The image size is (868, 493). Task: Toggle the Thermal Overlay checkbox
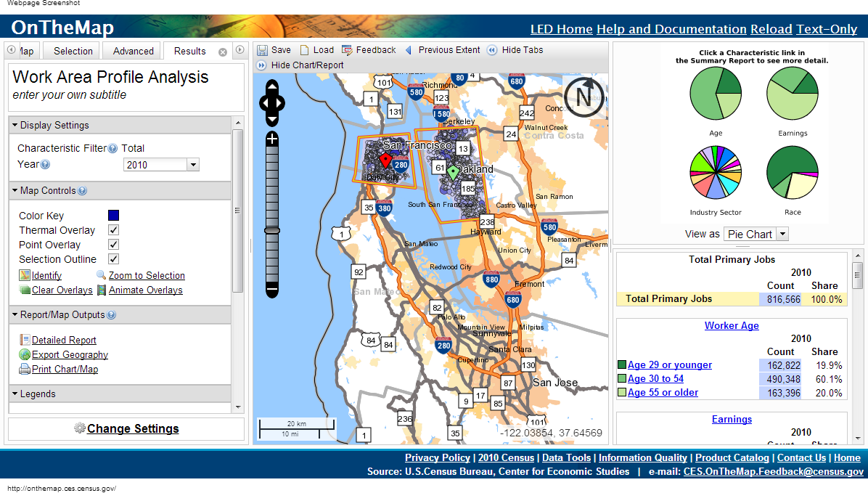pos(113,230)
